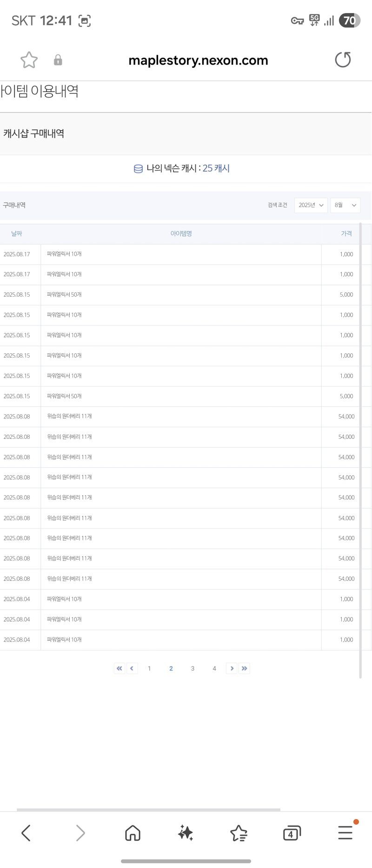The image size is (372, 868).
Task: Tap the padlock site security icon
Action: (x=58, y=60)
